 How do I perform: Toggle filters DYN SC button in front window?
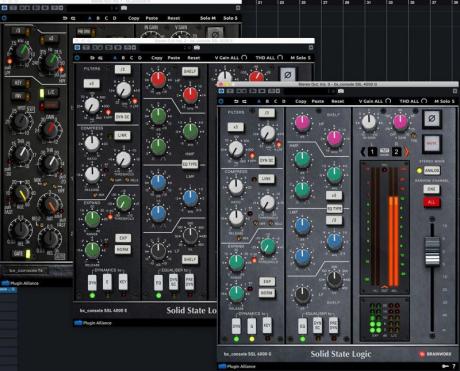267,160
